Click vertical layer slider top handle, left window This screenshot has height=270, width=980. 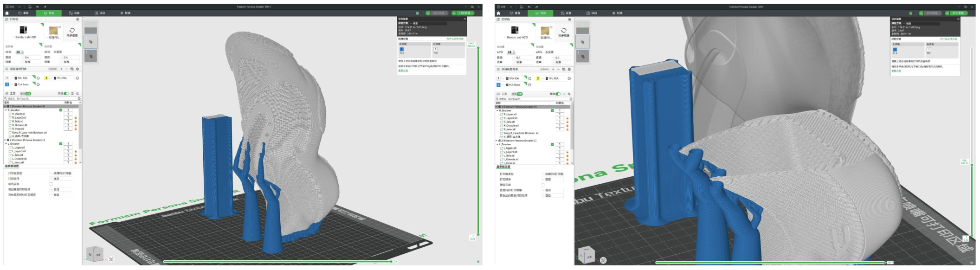click(478, 47)
